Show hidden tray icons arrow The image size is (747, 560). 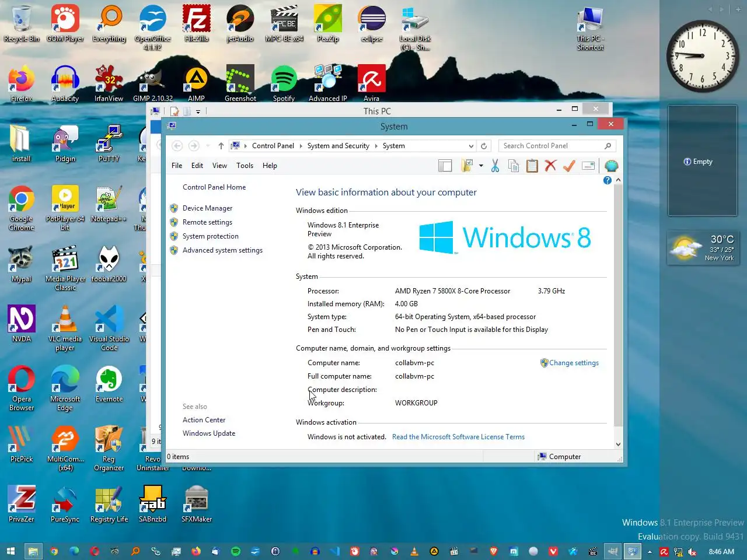coord(650,552)
